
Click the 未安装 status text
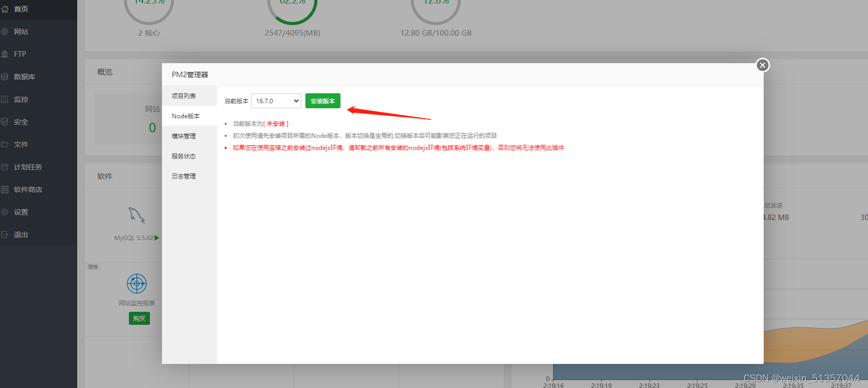point(276,124)
